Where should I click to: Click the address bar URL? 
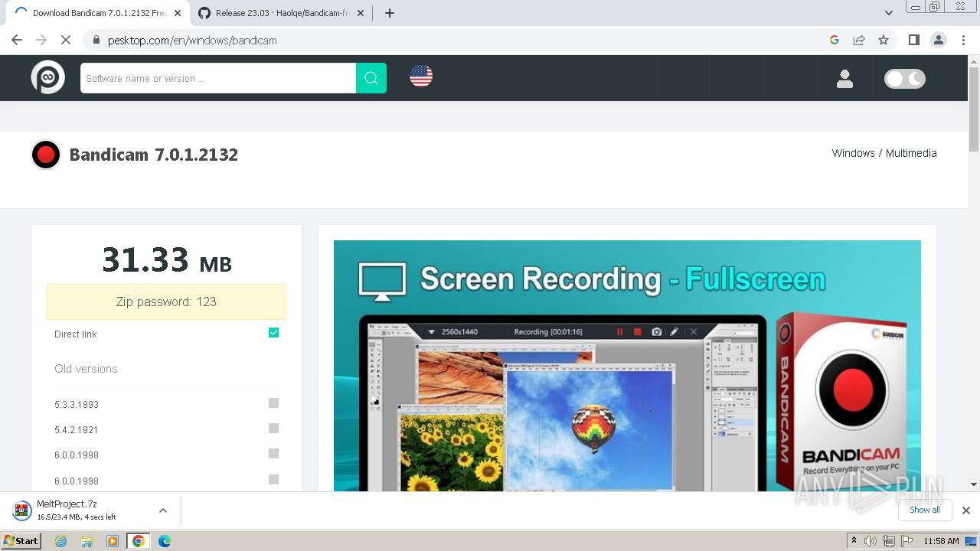pos(192,41)
